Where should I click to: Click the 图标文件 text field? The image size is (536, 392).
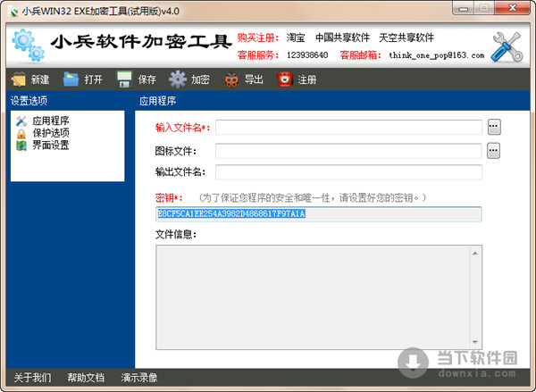[x=348, y=151]
